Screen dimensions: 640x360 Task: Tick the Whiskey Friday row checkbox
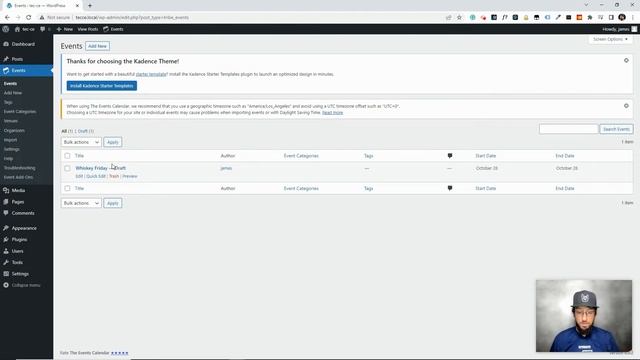tap(67, 168)
